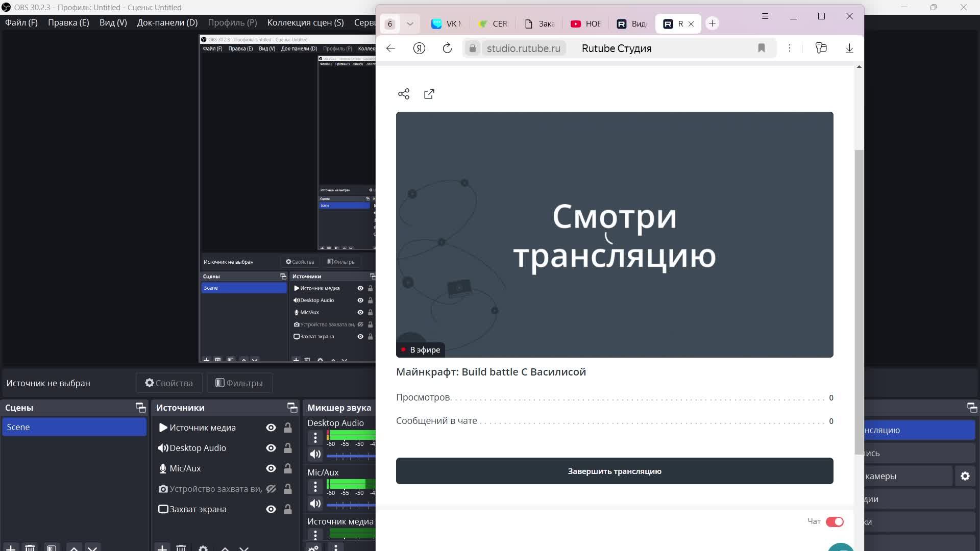Click the microphone icon in the Mic/Aux source row
This screenshot has width=980, height=551.
coord(163,468)
